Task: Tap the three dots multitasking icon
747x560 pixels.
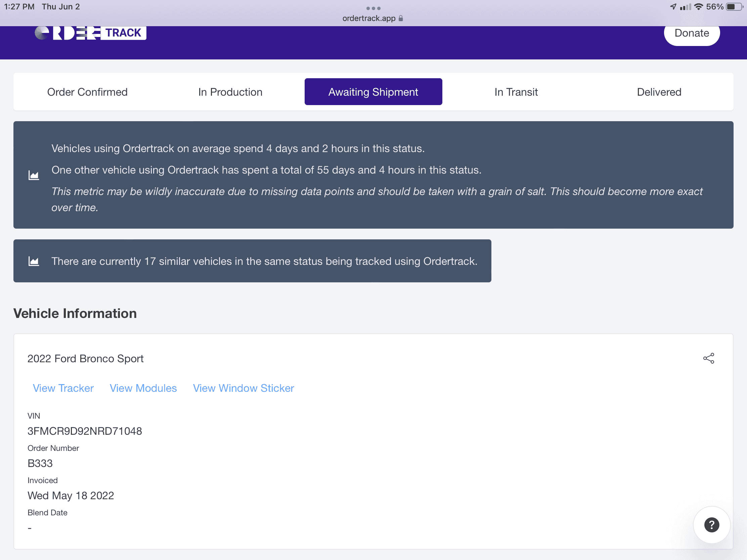Action: 373,8
